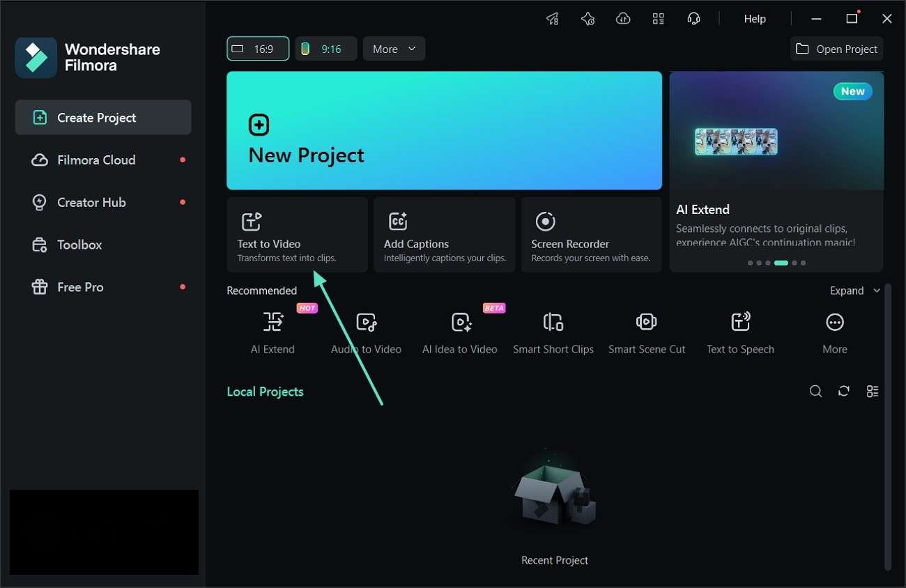The width and height of the screenshot is (906, 588).
Task: Select the first banner carousel dot
Action: tap(750, 263)
